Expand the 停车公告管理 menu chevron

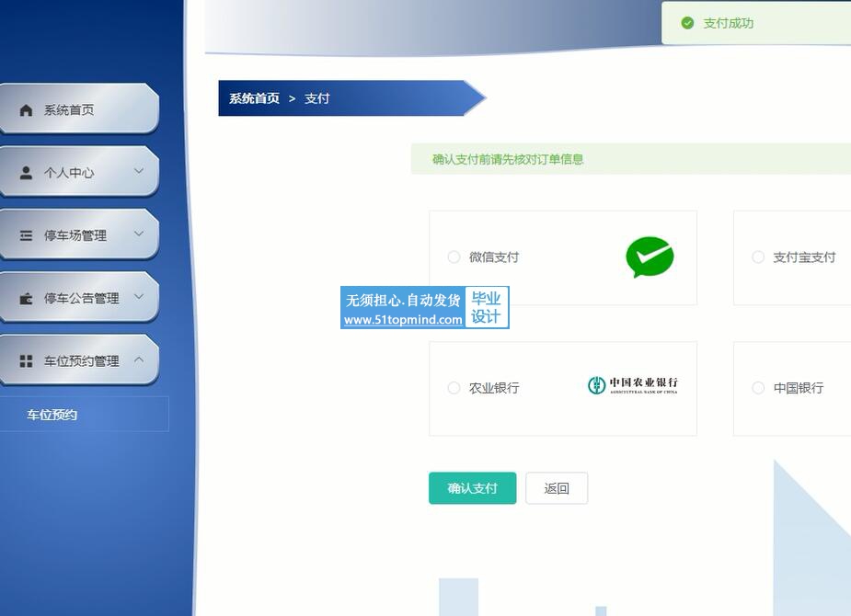pos(139,297)
